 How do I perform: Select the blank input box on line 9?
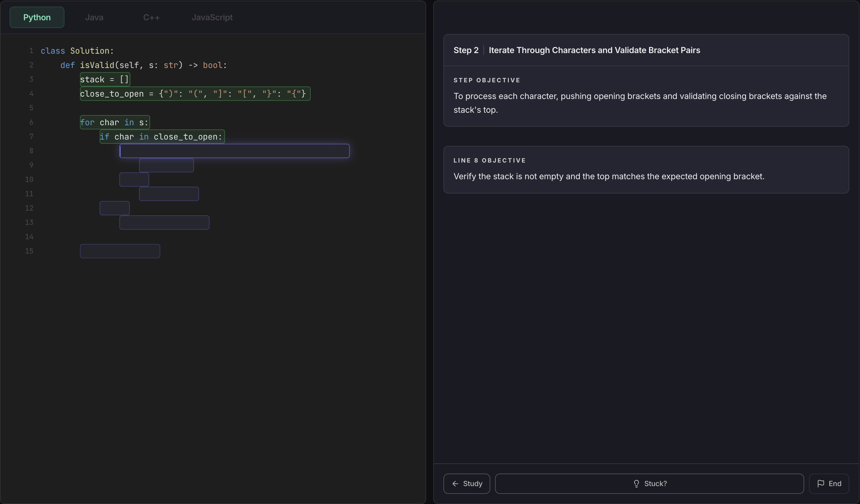[167, 165]
